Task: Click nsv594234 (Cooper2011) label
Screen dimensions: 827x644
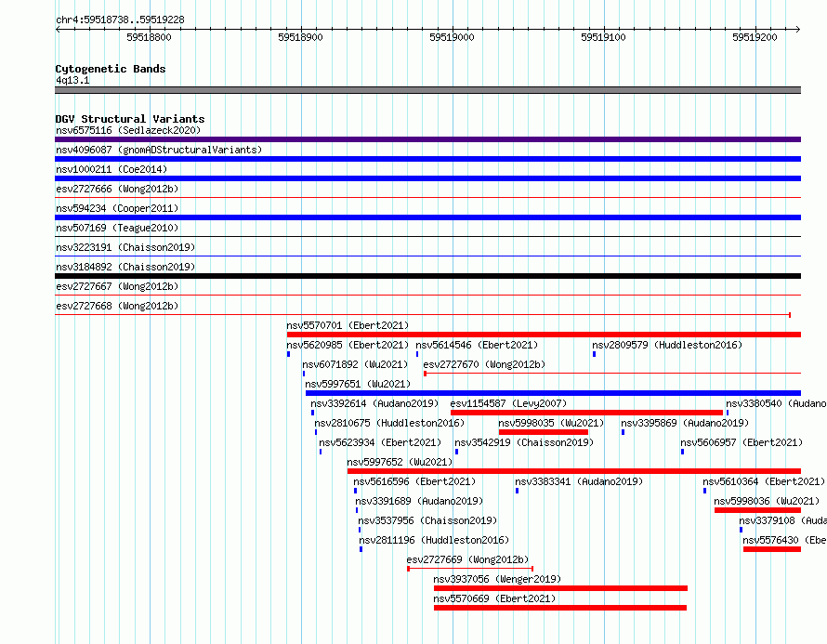Action: pos(117,208)
